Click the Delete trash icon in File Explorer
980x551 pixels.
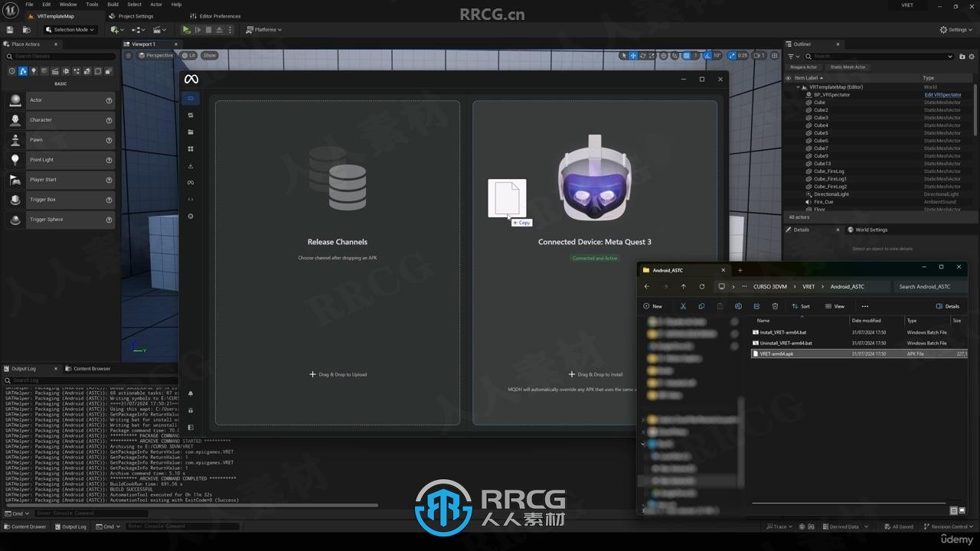pyautogui.click(x=775, y=306)
